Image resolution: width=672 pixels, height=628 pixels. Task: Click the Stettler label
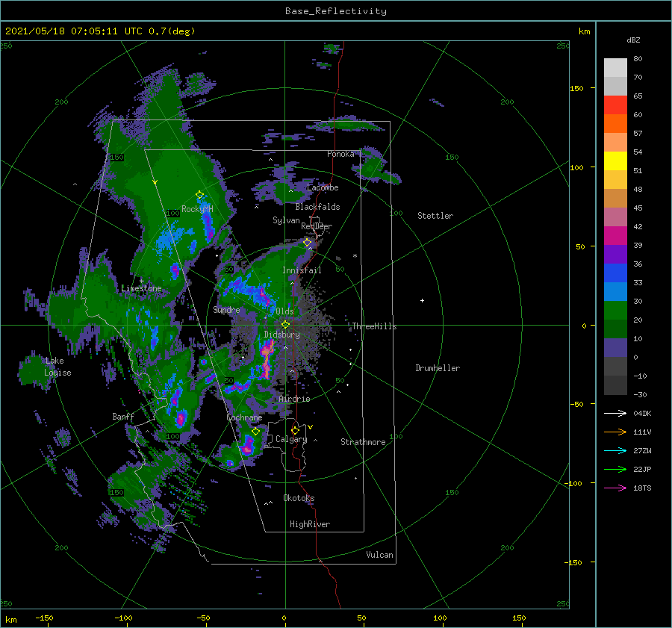[x=435, y=216]
